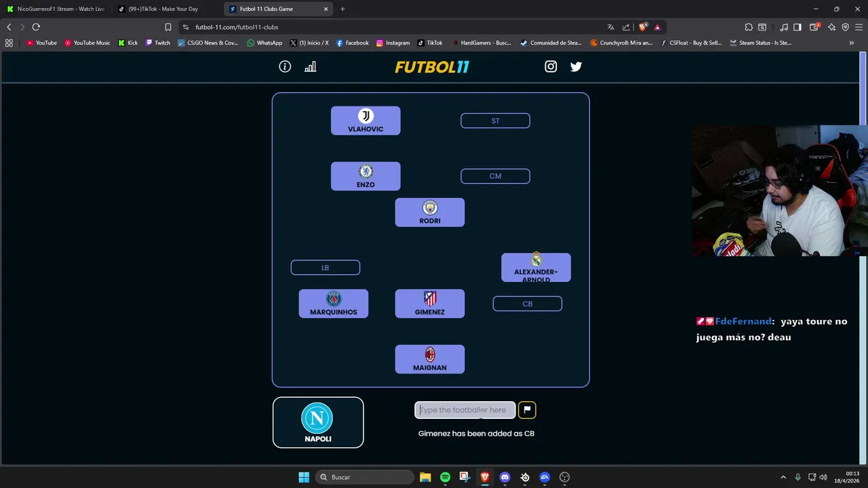This screenshot has height=488, width=868.
Task: Click the share page icon in the address bar
Action: tap(626, 27)
